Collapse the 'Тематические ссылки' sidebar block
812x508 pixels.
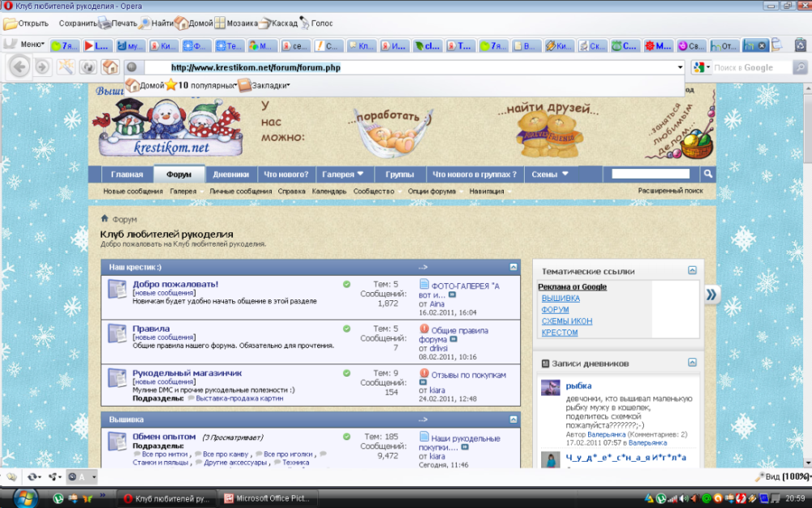pos(692,270)
